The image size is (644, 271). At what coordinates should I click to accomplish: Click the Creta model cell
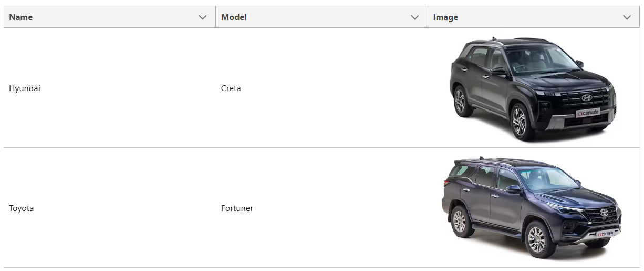(x=231, y=88)
